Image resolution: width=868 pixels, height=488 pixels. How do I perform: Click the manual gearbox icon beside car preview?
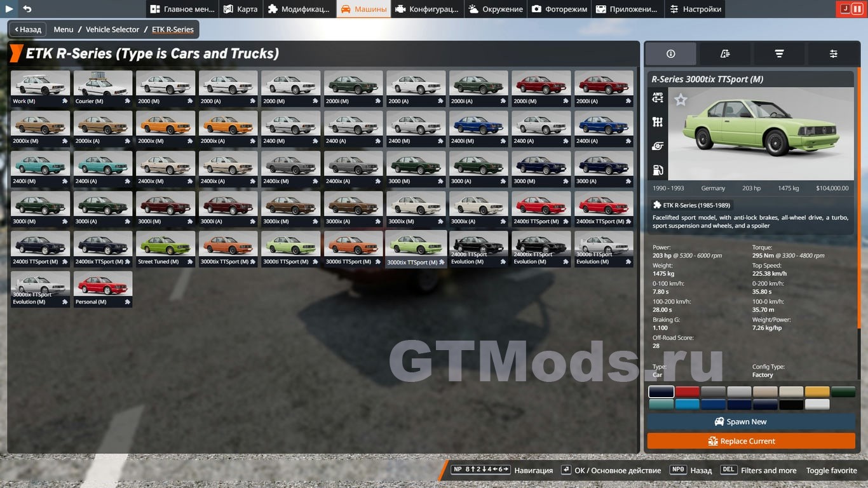[658, 121]
